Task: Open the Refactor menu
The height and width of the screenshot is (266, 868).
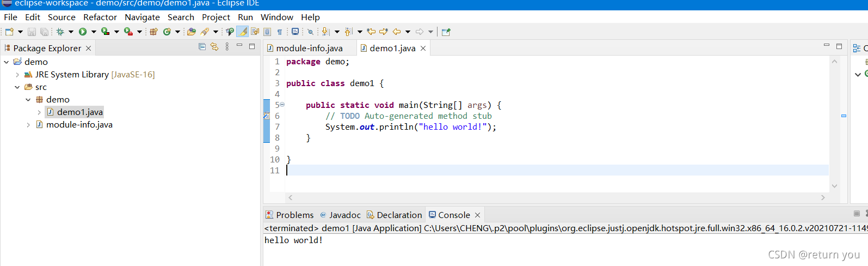Action: coord(100,17)
